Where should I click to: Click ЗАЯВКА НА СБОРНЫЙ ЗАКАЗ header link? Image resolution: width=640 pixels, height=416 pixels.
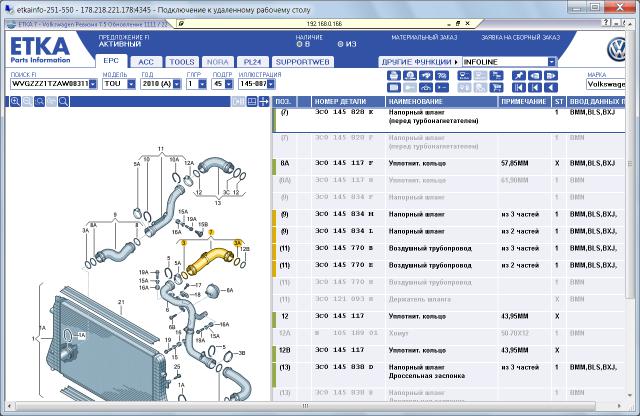pos(520,38)
